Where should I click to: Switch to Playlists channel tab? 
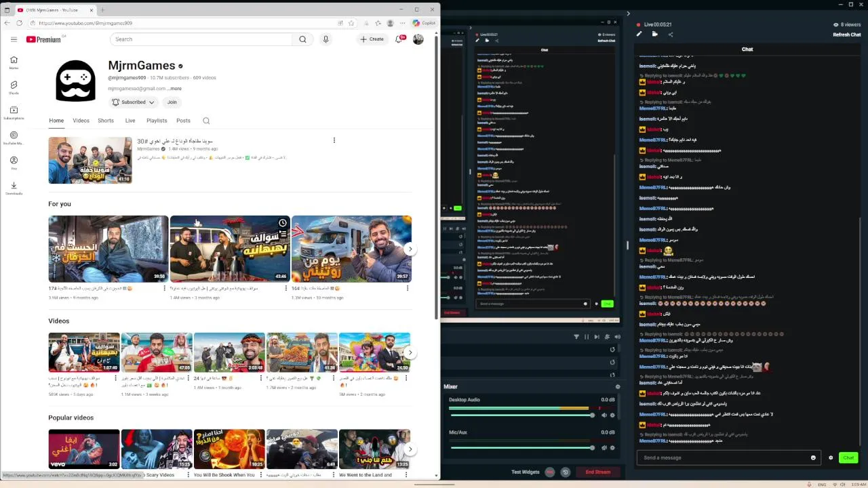tap(157, 121)
